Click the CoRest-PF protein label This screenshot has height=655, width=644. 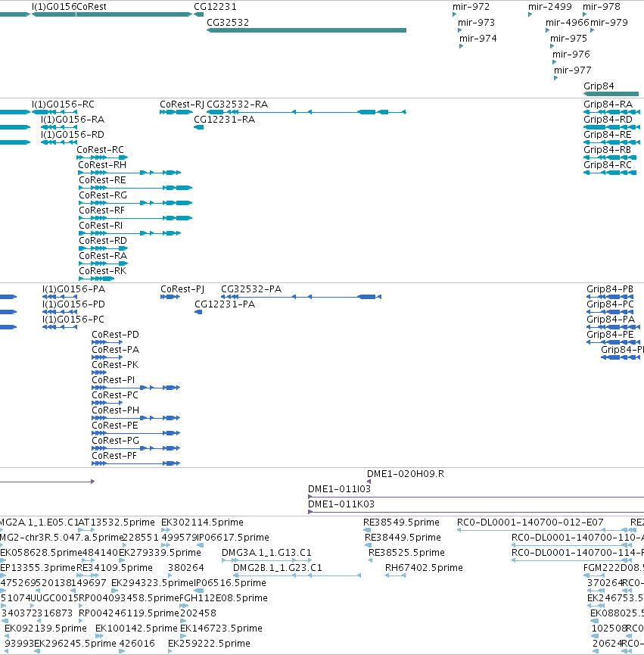tap(114, 455)
